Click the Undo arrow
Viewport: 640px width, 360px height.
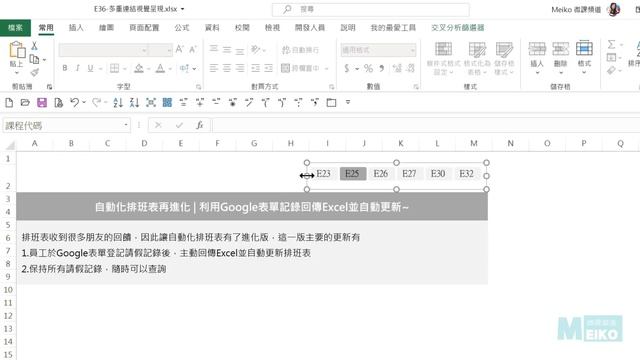click(x=74, y=103)
